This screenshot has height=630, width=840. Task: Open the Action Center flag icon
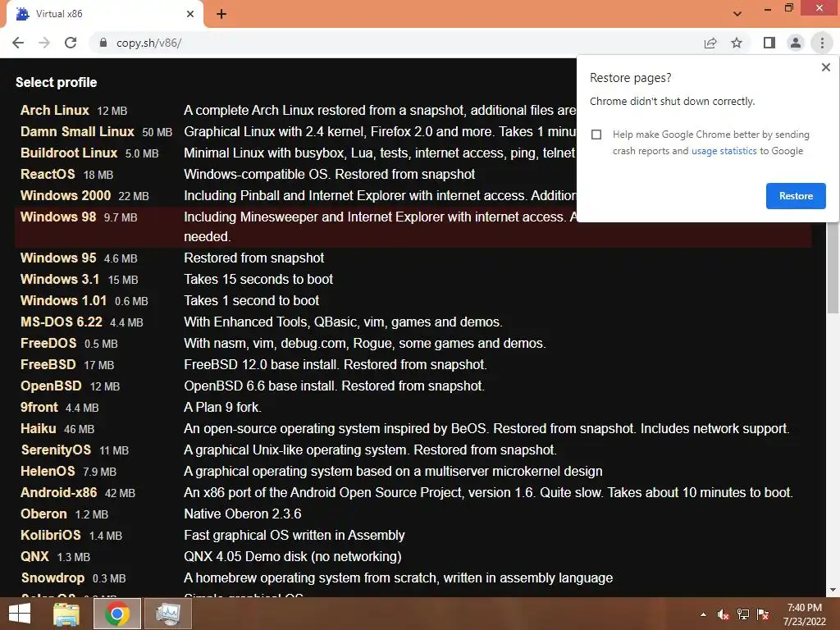763,614
